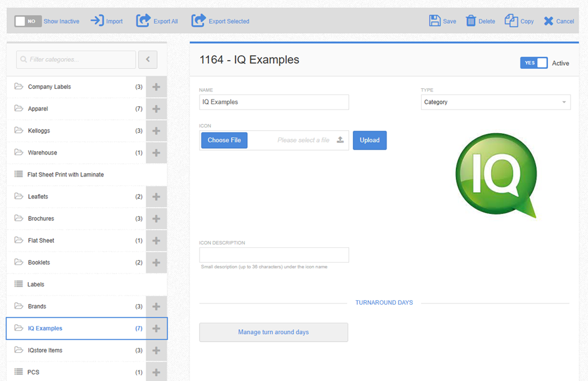Screen dimensions: 588x381
Task: Click the Save floppy disk icon
Action: coord(435,21)
